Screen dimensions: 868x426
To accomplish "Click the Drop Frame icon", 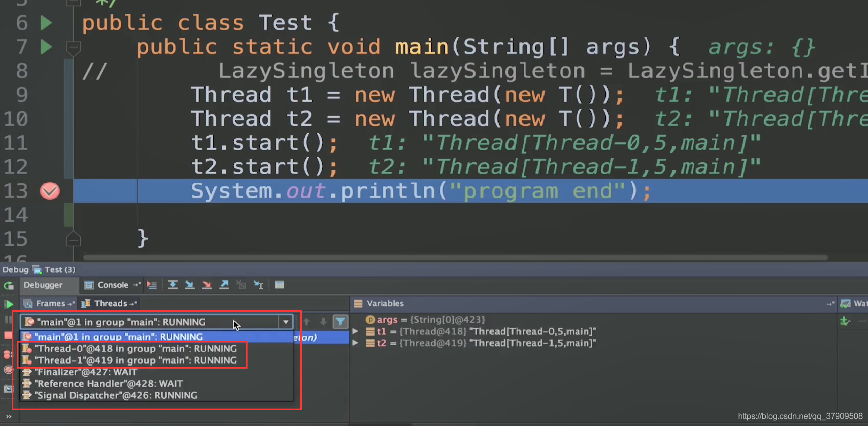I will (241, 285).
